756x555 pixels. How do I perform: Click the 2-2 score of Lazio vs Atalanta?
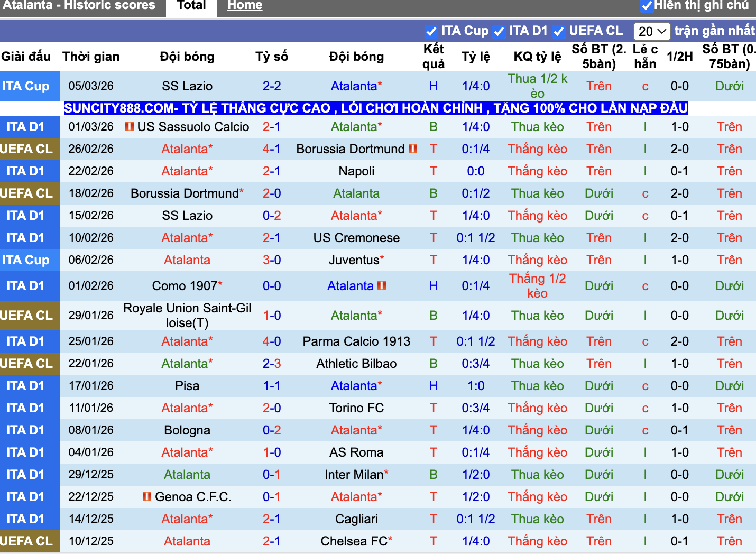point(272,86)
